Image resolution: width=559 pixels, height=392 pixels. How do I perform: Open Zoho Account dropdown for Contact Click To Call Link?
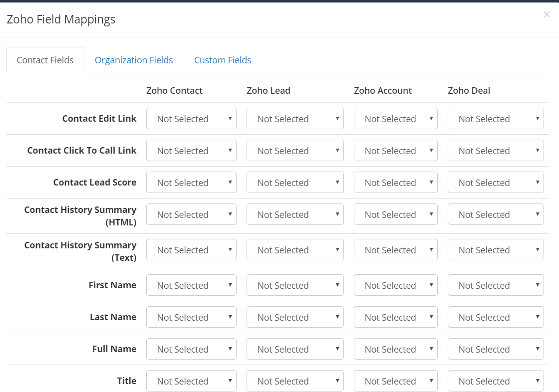[396, 151]
